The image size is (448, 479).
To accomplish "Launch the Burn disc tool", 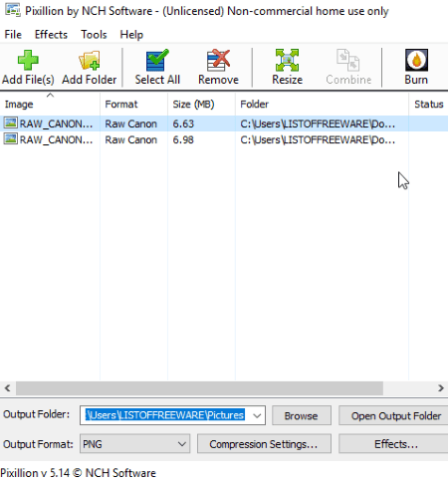I will 416,60.
